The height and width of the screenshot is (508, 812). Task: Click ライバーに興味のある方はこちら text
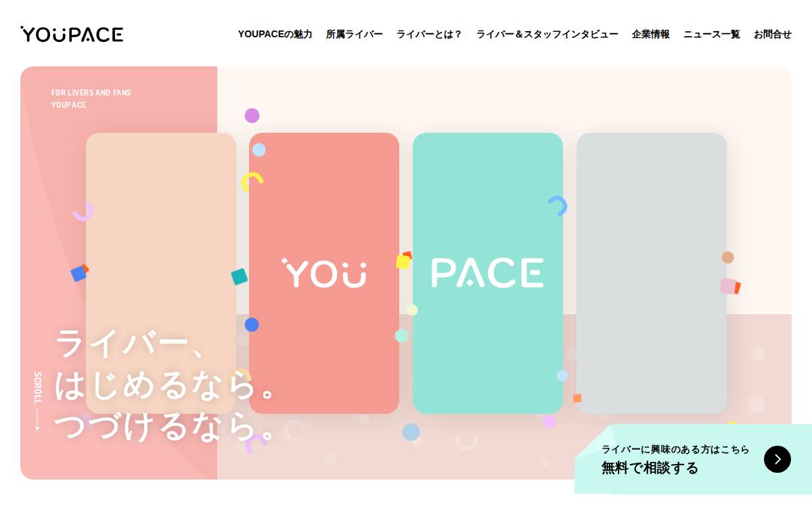(675, 449)
